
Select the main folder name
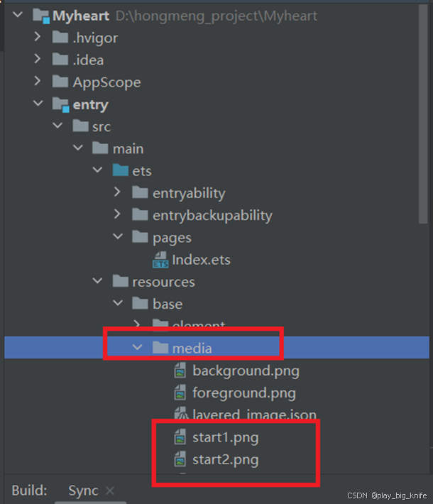pyautogui.click(x=128, y=149)
